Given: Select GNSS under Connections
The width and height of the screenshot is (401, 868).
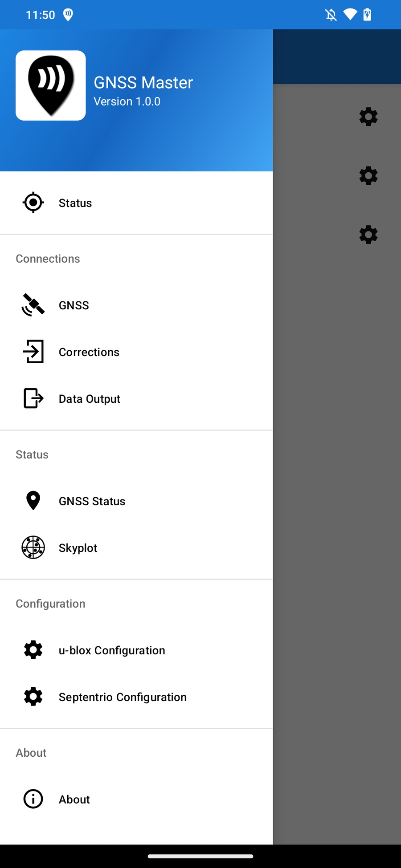Looking at the screenshot, I should click(x=74, y=305).
